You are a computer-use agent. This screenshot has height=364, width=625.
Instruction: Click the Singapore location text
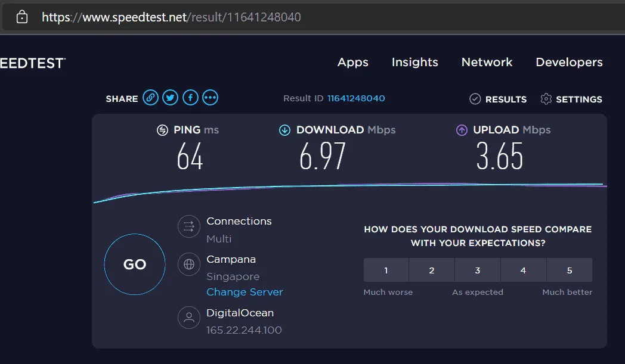coord(233,277)
